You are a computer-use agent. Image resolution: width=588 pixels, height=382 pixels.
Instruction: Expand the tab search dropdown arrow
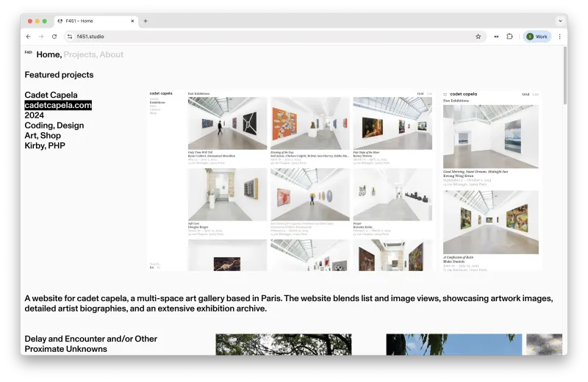pos(560,21)
